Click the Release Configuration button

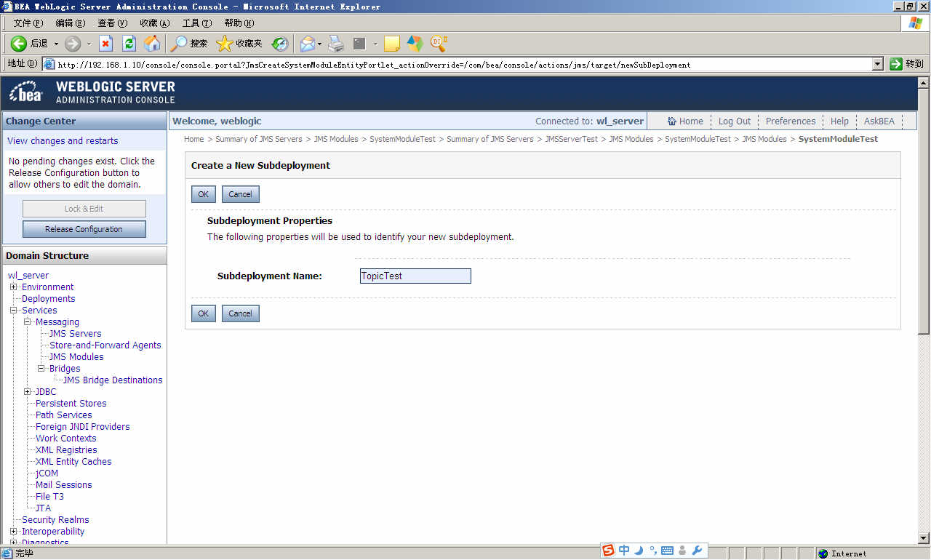84,229
